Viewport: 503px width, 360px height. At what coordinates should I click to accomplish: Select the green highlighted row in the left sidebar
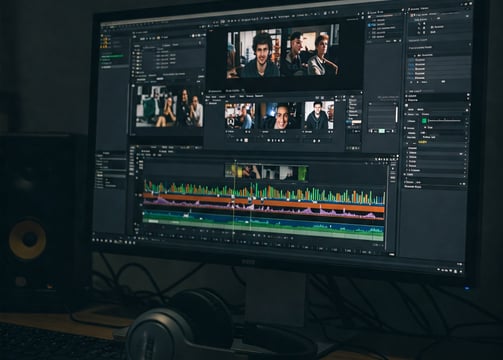pos(112,56)
